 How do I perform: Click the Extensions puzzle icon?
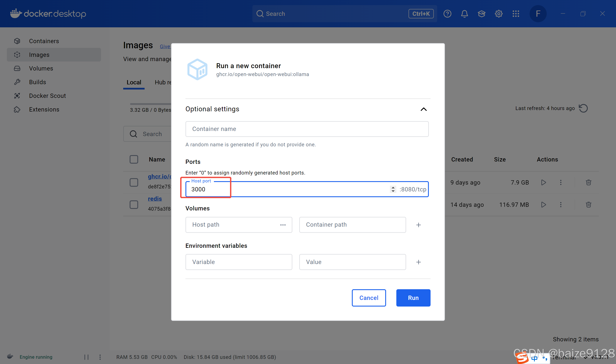(17, 109)
